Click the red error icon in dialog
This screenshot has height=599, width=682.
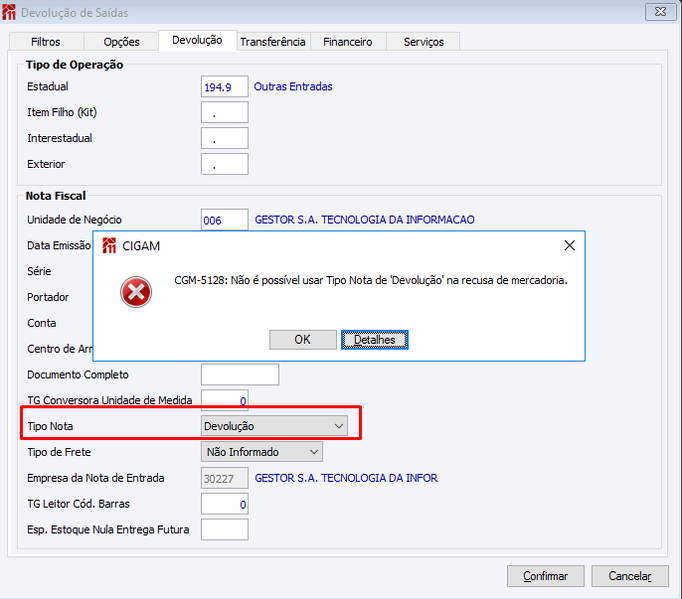coord(136,292)
